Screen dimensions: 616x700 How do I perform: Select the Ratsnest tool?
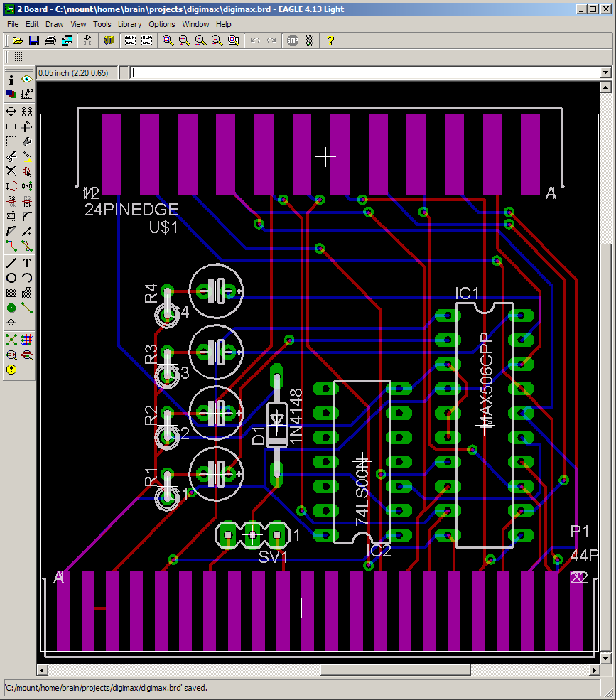click(x=11, y=340)
